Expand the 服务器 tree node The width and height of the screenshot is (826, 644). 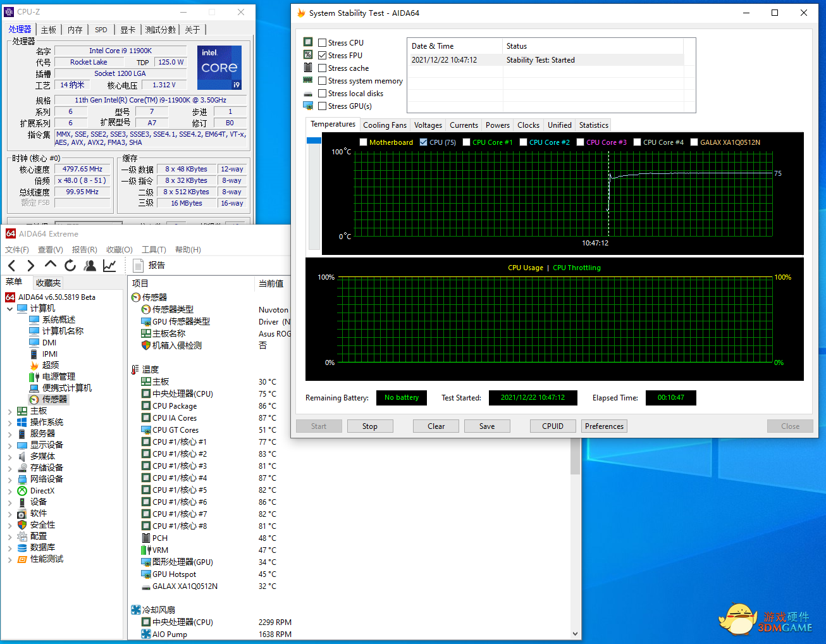click(x=9, y=434)
